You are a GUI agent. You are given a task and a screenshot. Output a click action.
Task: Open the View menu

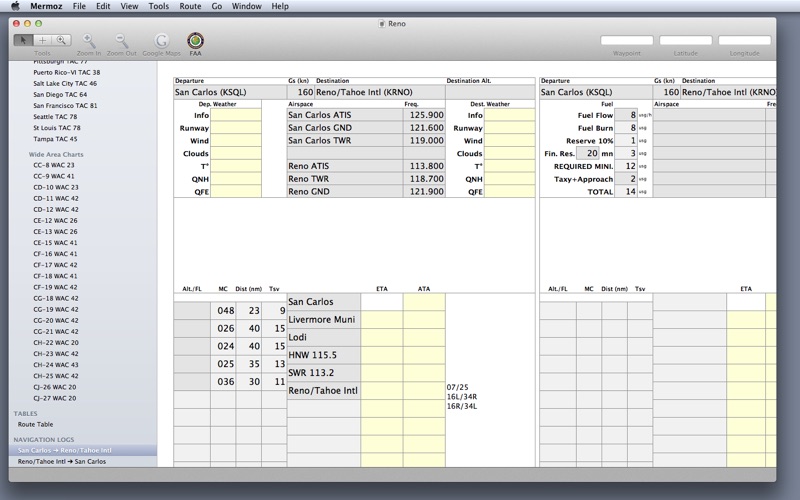(x=129, y=6)
